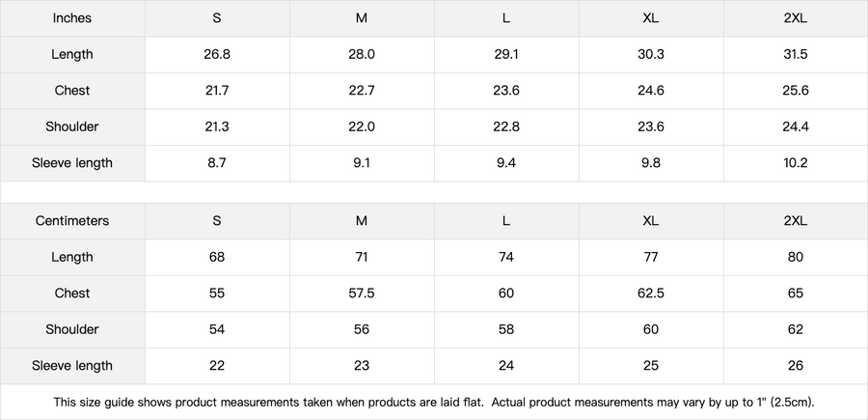Click the 54 shoulder value for size S
The image size is (868, 420).
[x=217, y=329]
